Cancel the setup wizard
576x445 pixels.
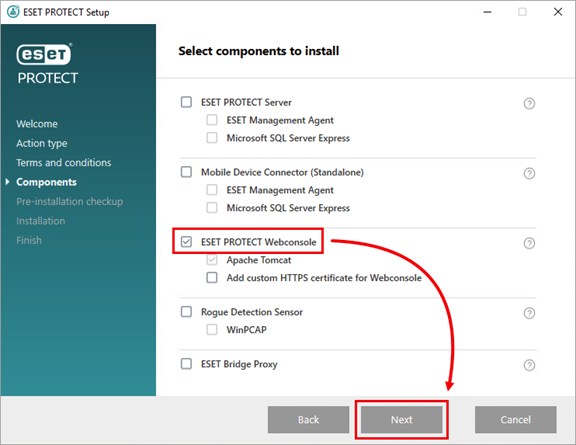pyautogui.click(x=515, y=420)
